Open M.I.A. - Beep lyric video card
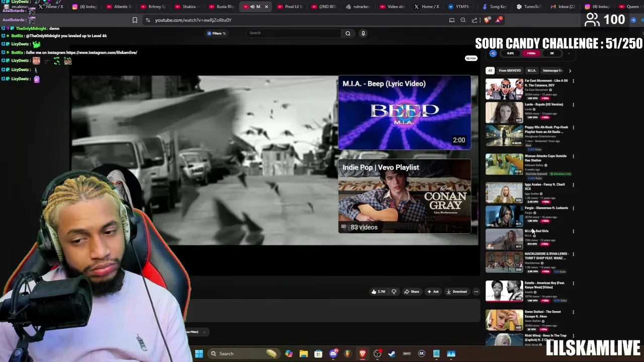This screenshot has height=362, width=644. 405,113
